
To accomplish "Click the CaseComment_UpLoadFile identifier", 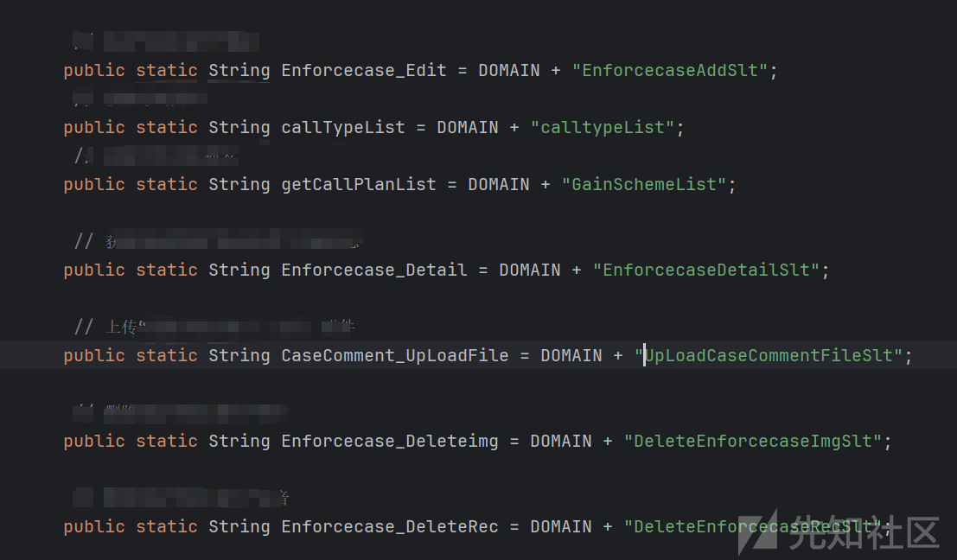I will tap(395, 355).
